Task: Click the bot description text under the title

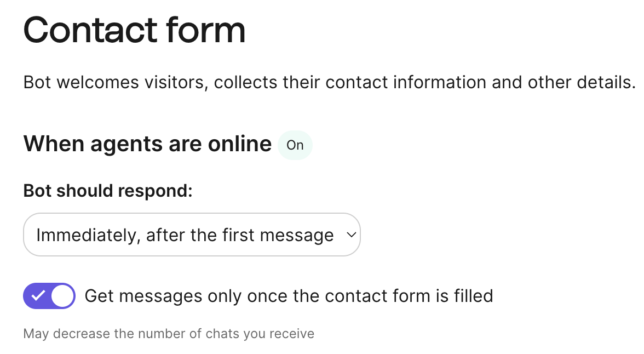Action: pos(329,83)
